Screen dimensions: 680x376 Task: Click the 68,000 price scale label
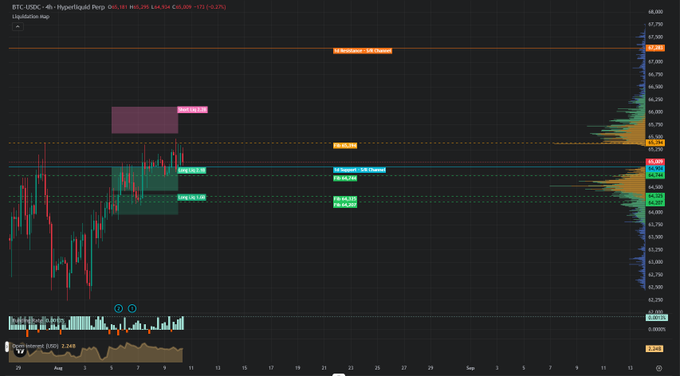pos(655,12)
